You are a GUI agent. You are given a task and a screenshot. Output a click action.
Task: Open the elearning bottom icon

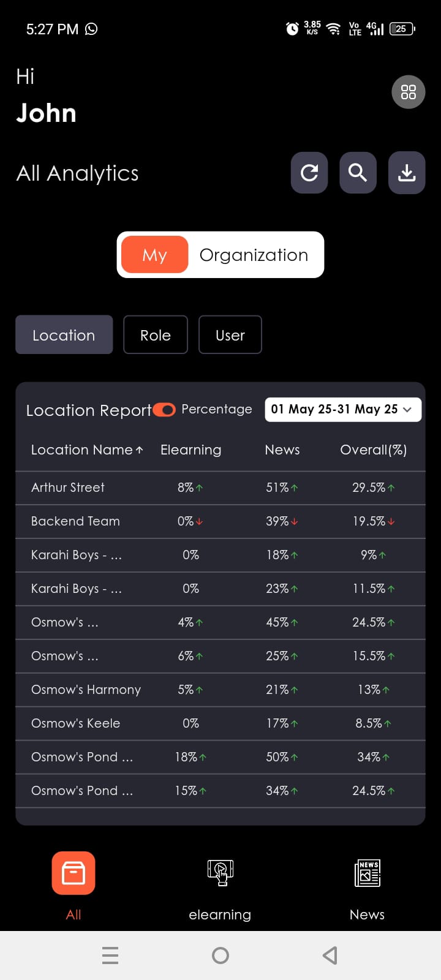coord(220,873)
